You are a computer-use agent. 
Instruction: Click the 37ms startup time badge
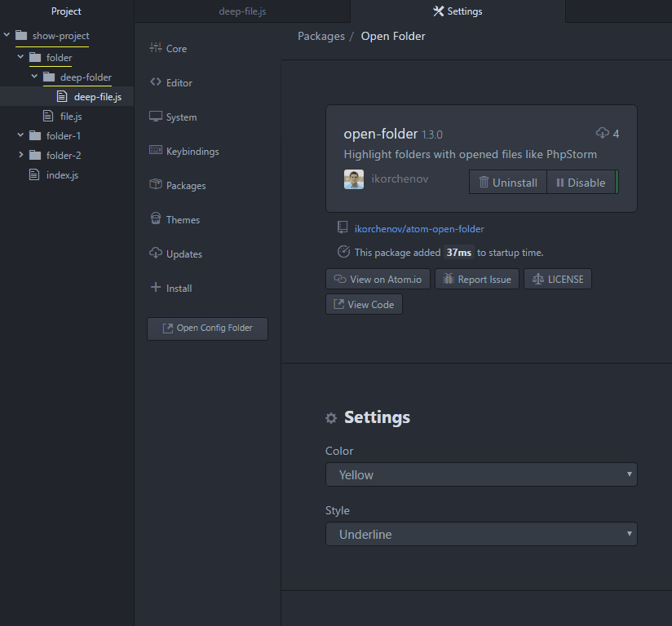pos(458,253)
